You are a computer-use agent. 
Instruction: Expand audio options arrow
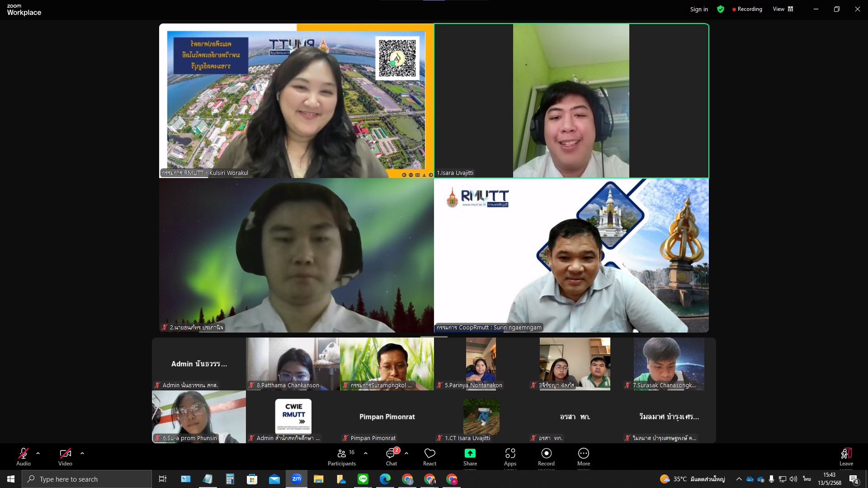[38, 453]
